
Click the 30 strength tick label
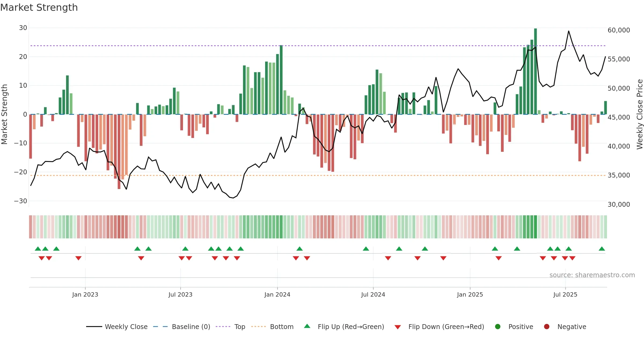[23, 28]
